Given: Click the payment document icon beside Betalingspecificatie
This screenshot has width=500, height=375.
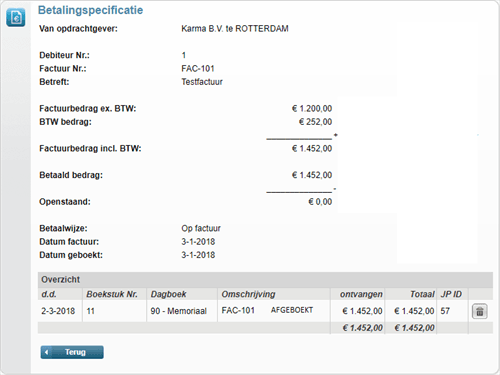Looking at the screenshot, I should coord(16,17).
